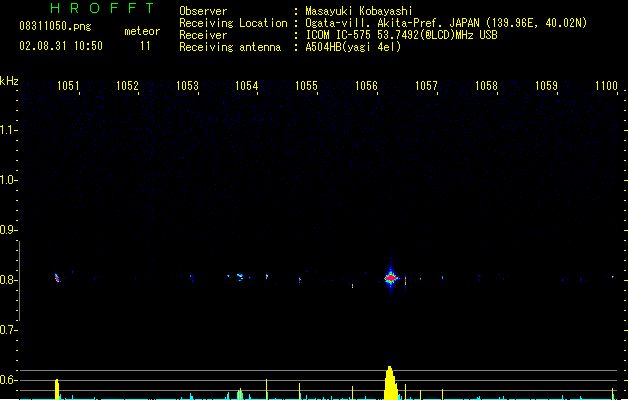Click the 1054 time axis label
Viewport: 629px width, 400px height.
[x=246, y=86]
